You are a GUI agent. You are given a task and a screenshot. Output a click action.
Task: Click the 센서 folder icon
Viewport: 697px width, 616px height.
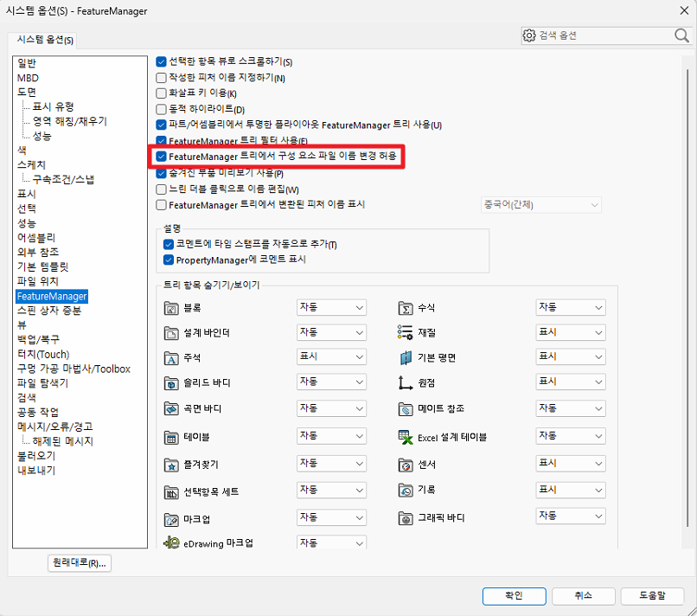click(x=406, y=465)
